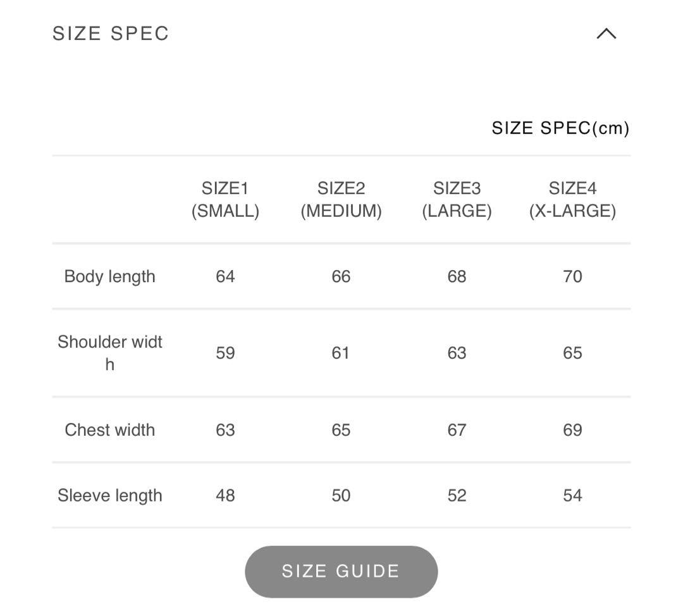Select the SIZE2 (MEDIUM) column header
Screen dimensions: 683x616
(x=341, y=199)
